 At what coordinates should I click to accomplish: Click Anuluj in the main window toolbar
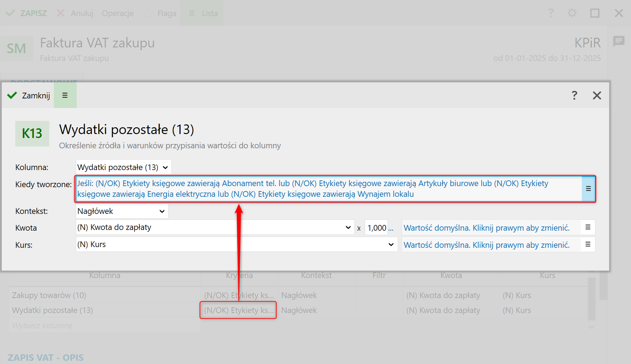click(75, 13)
